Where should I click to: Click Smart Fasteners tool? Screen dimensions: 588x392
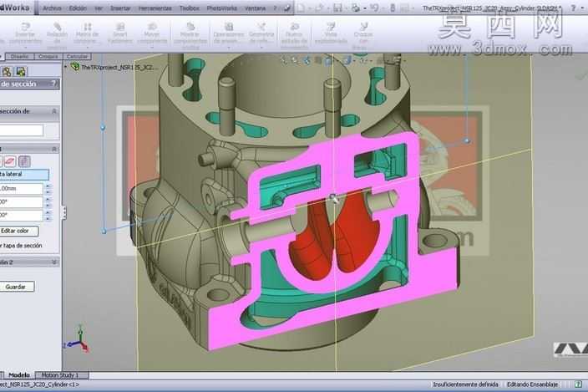click(120, 34)
